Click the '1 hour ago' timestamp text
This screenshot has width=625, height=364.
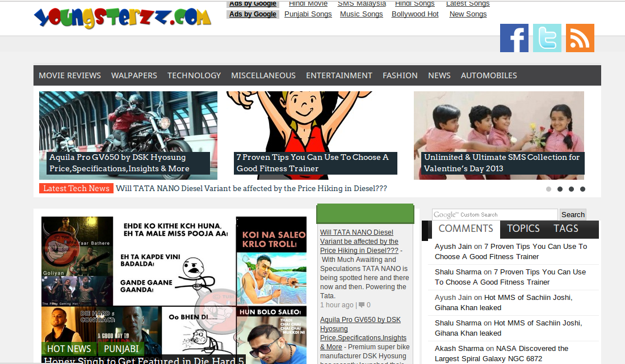[337, 305]
